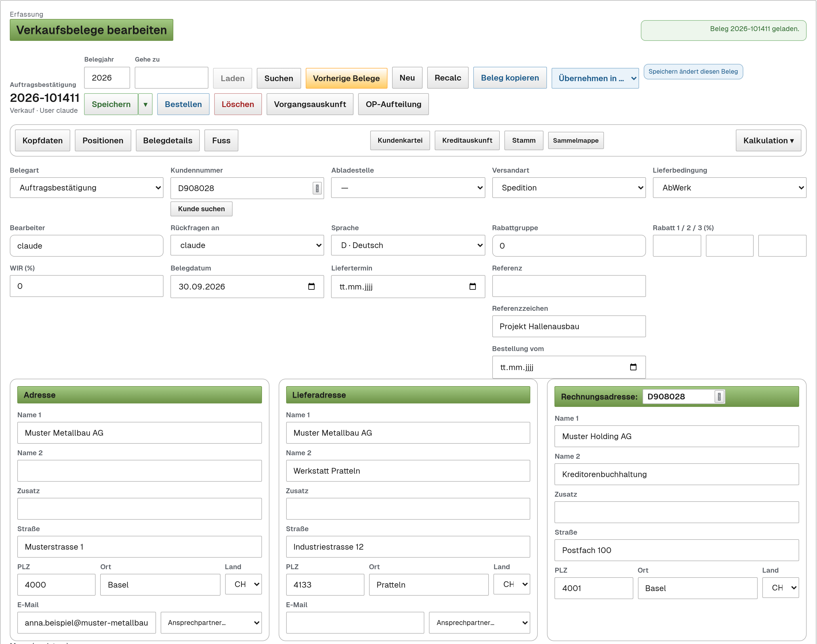Switch to the Belegdetails tab
This screenshot has height=644, width=817.
[x=168, y=141]
